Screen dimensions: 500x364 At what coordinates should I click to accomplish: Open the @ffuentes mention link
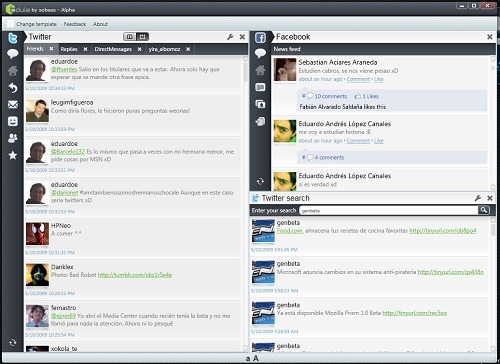[x=64, y=69]
